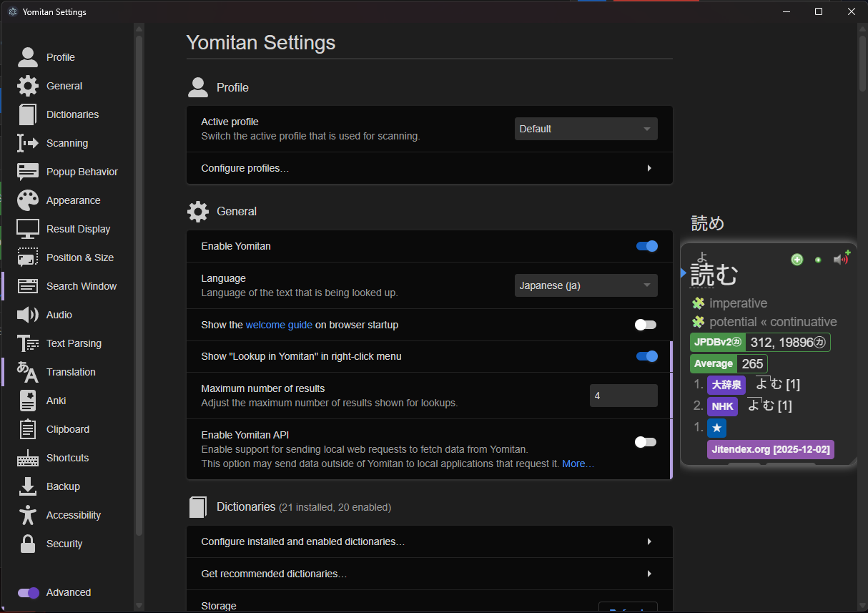Expand Configure installed and enabled dictionaries
Screen dimensions: 868x613
(x=430, y=541)
